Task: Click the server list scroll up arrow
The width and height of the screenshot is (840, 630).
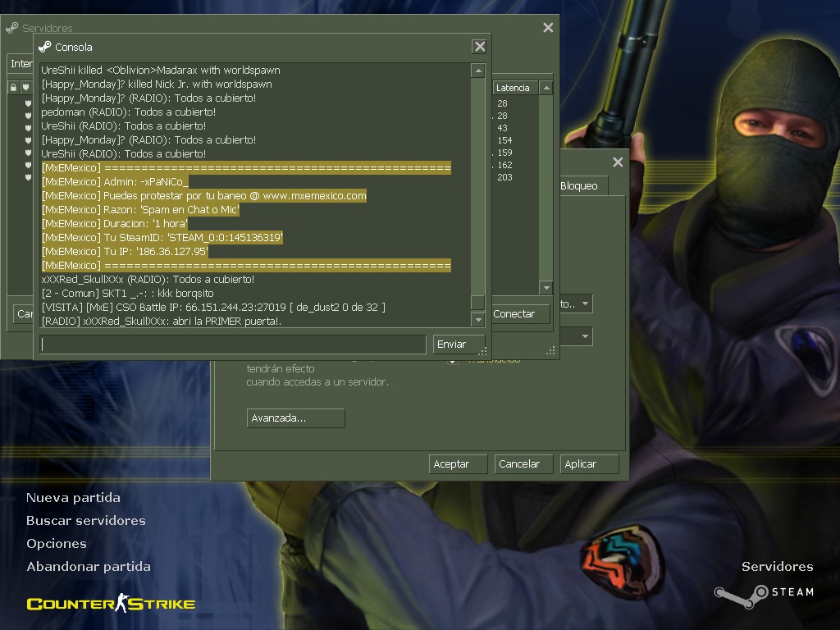Action: point(546,88)
